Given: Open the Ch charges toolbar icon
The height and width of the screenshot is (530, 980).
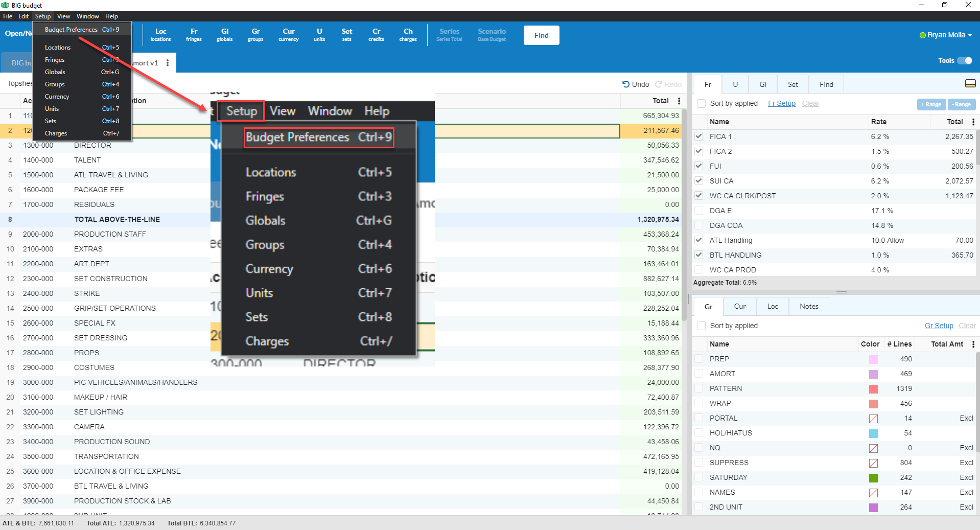Looking at the screenshot, I should click(408, 35).
